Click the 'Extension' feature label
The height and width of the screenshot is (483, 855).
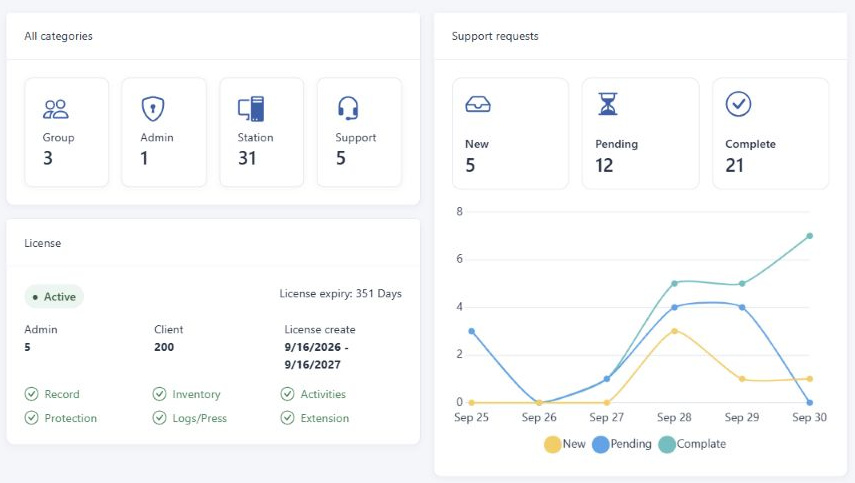coord(324,418)
